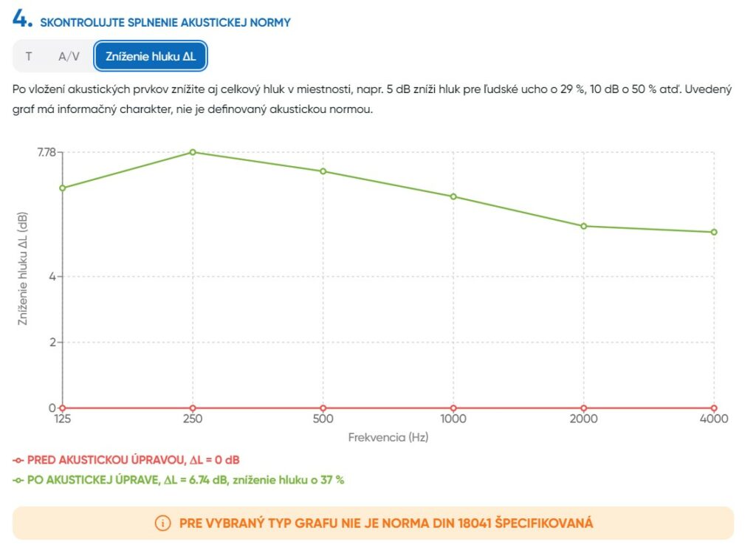Click the green data point at 125 Hz
The width and height of the screenshot is (756, 553).
tap(63, 188)
